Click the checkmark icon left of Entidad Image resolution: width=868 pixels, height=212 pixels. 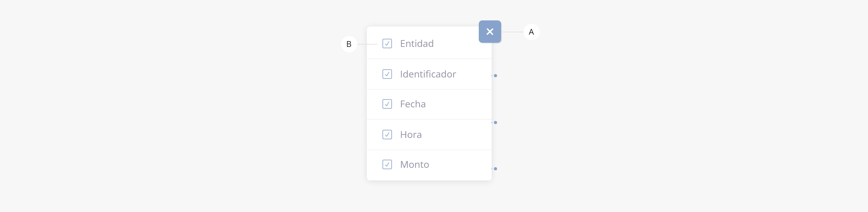pyautogui.click(x=387, y=43)
